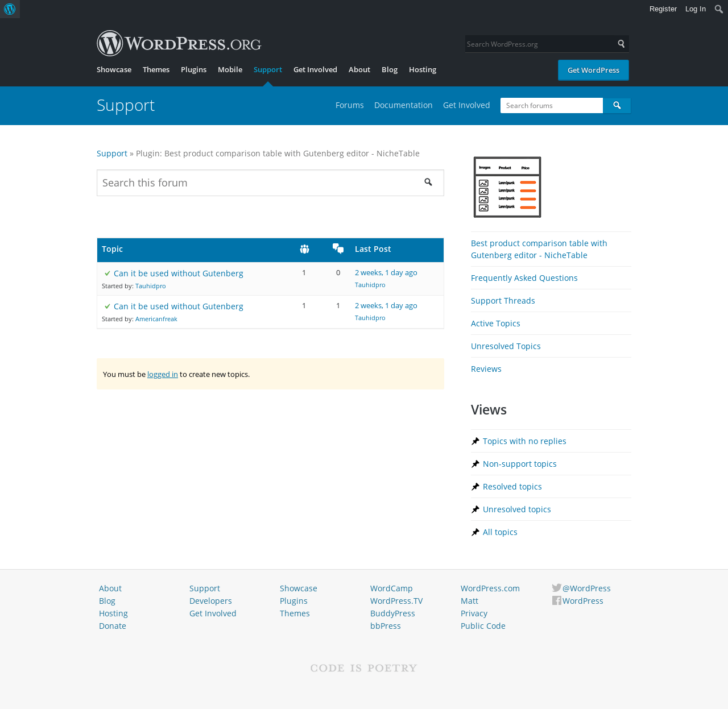Submit the WordPress.org search magnifier icon
Image resolution: width=728 pixels, height=709 pixels.
click(621, 44)
